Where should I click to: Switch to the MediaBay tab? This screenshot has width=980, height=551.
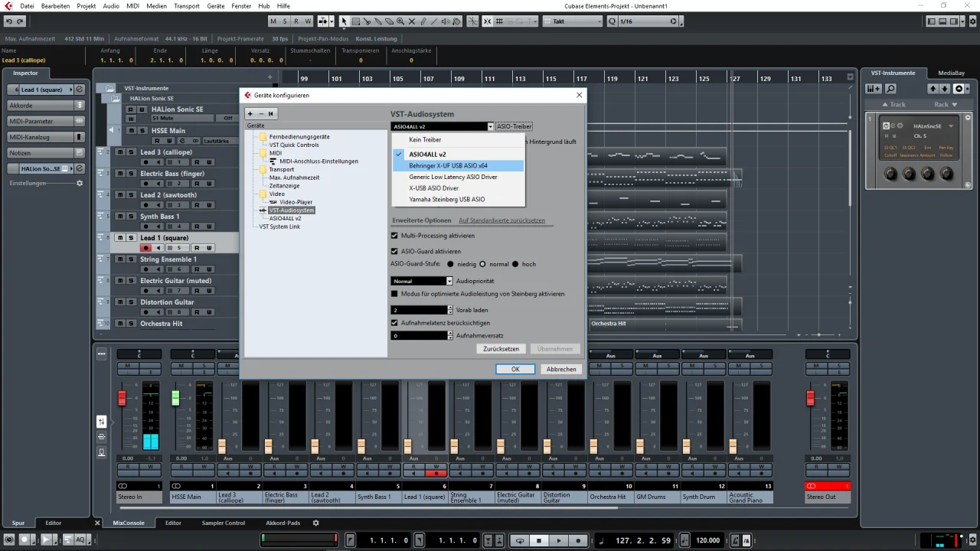click(x=951, y=73)
